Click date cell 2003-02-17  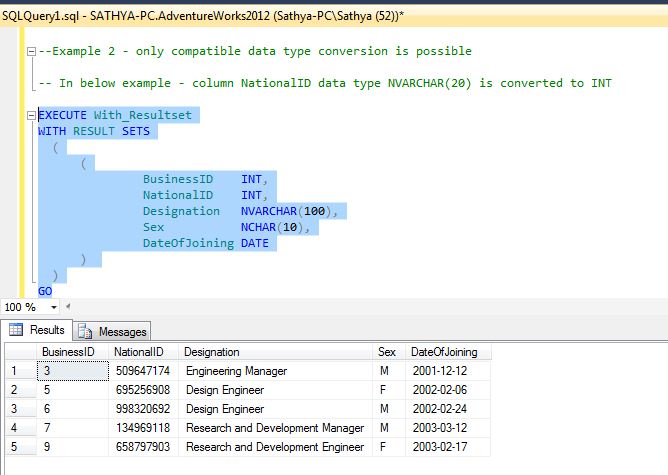[448, 447]
